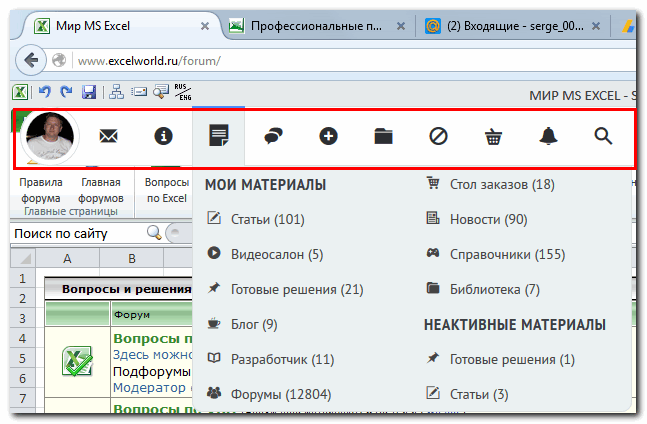Open Стол заказов (18) link
This screenshot has height=424, width=647.
pyautogui.click(x=502, y=184)
